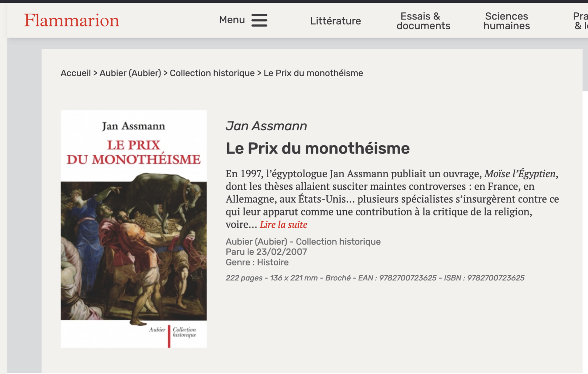Go to Accueil breadcrumb

76,73
